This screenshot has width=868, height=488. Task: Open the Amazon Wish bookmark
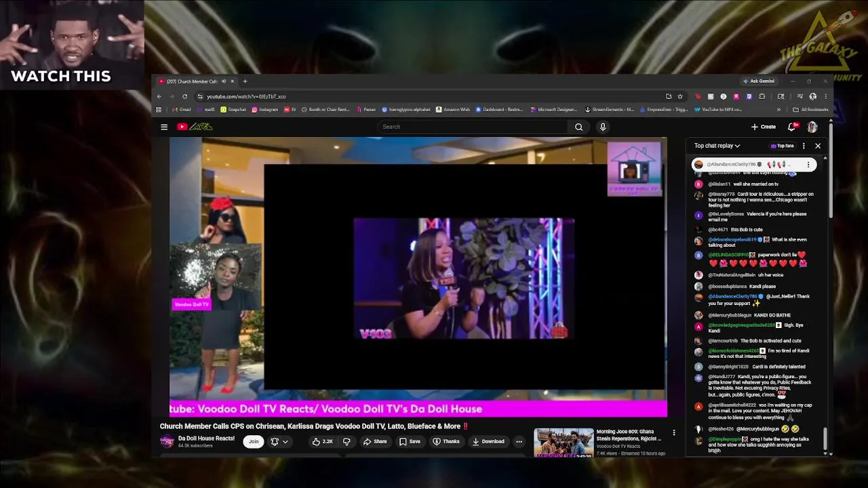click(453, 109)
